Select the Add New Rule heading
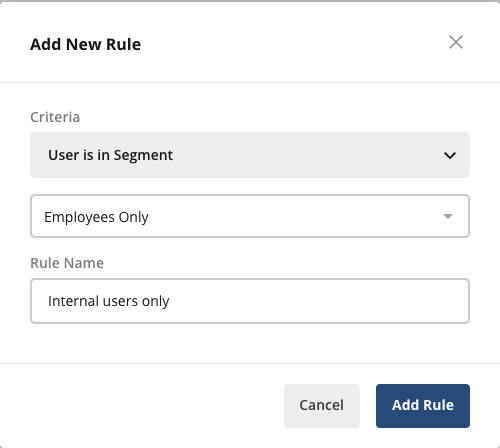 click(85, 44)
